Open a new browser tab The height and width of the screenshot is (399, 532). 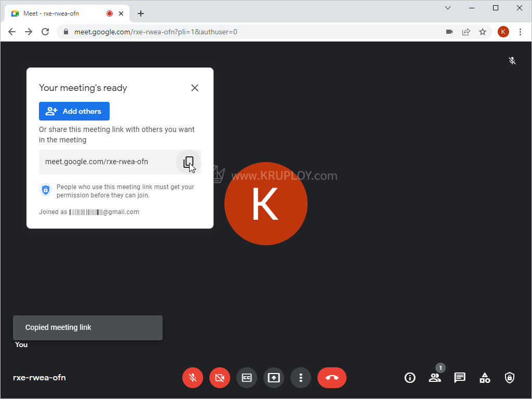(x=141, y=14)
